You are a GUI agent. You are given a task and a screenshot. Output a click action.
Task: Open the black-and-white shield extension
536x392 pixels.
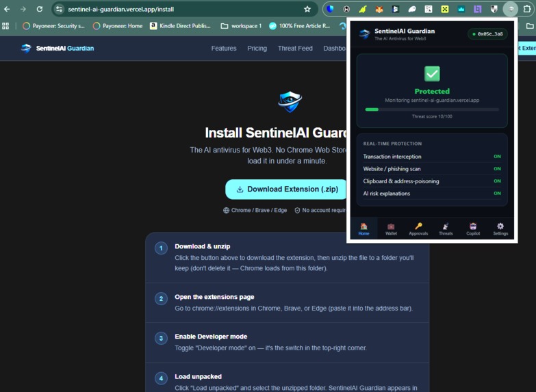[494, 9]
